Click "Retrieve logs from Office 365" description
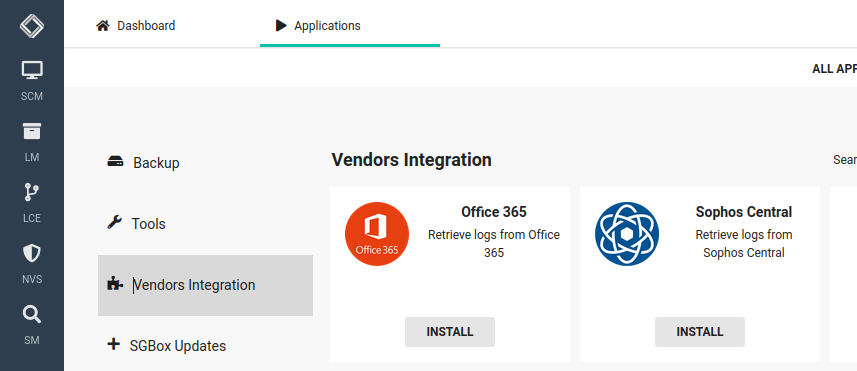 494,244
